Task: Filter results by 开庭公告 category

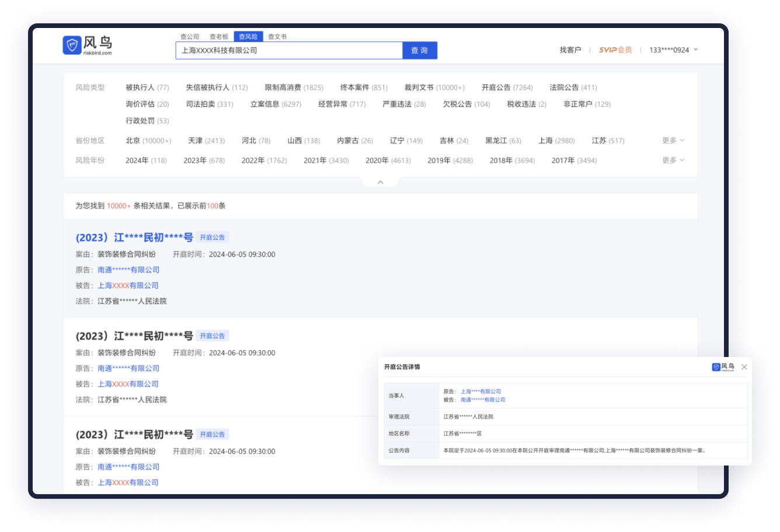Action: [x=507, y=87]
